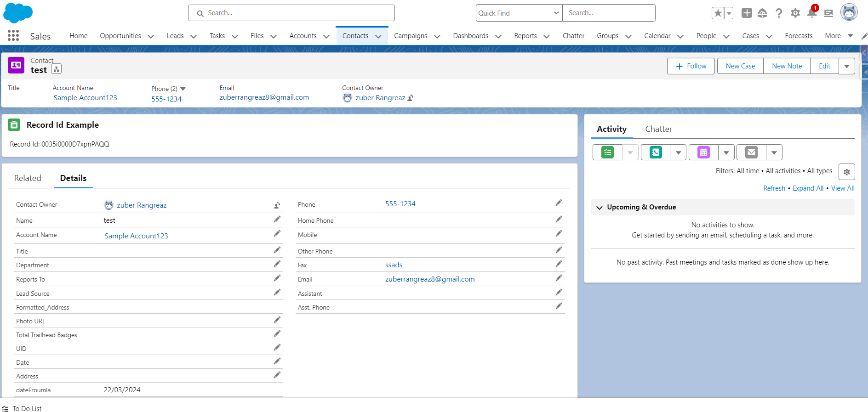The image size is (868, 412).
Task: Open the Sample Account123 link in highlights
Action: point(85,98)
